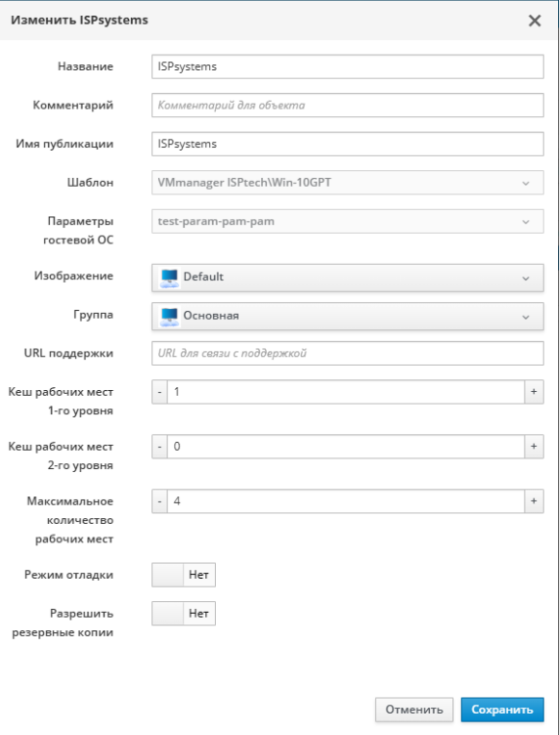Expand the Группа Основная dropdown
The image size is (560, 735).
coord(348,316)
